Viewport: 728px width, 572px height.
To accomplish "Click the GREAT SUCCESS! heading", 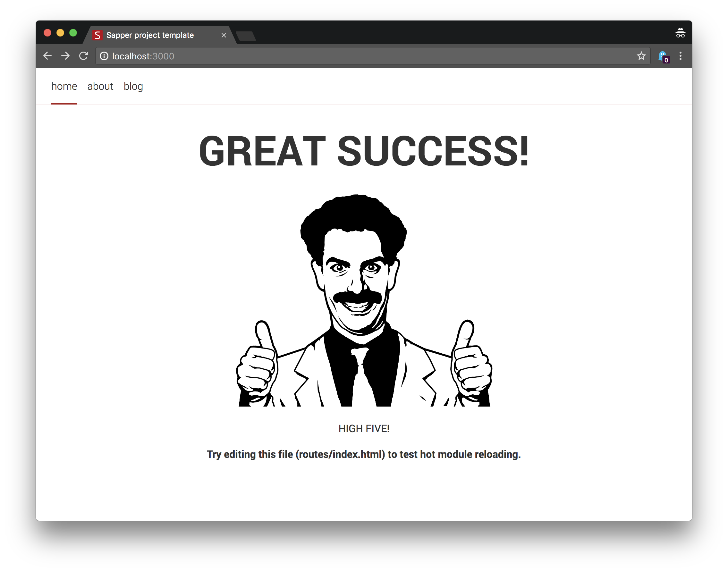I will click(x=364, y=151).
